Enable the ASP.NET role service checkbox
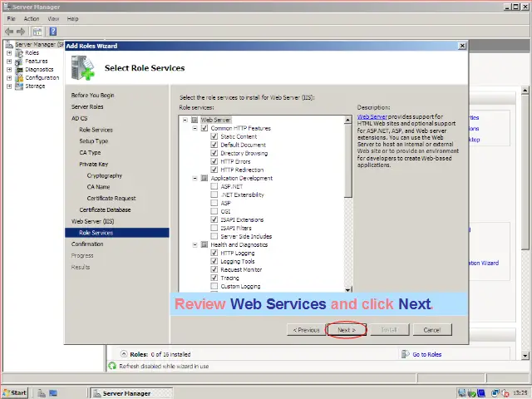 (x=214, y=187)
